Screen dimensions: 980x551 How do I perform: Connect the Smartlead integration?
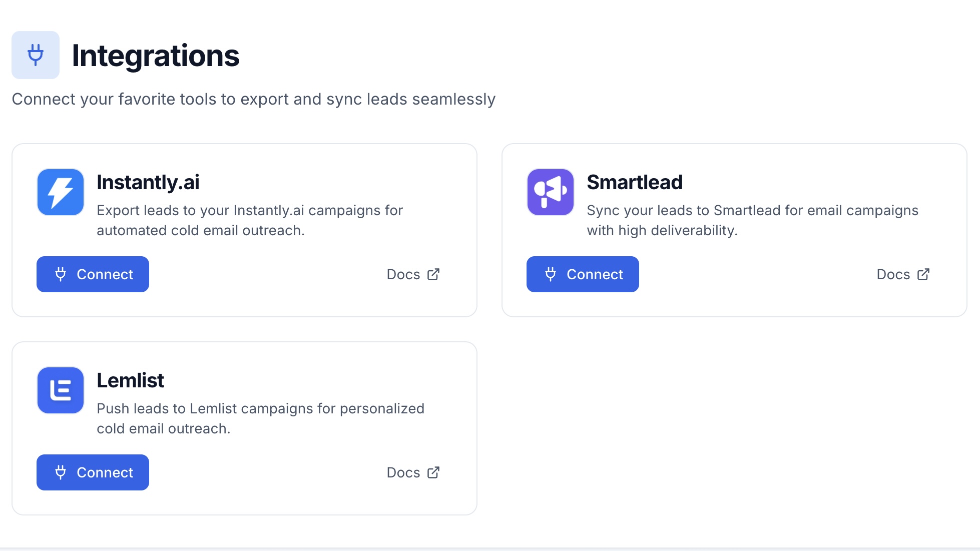(583, 274)
